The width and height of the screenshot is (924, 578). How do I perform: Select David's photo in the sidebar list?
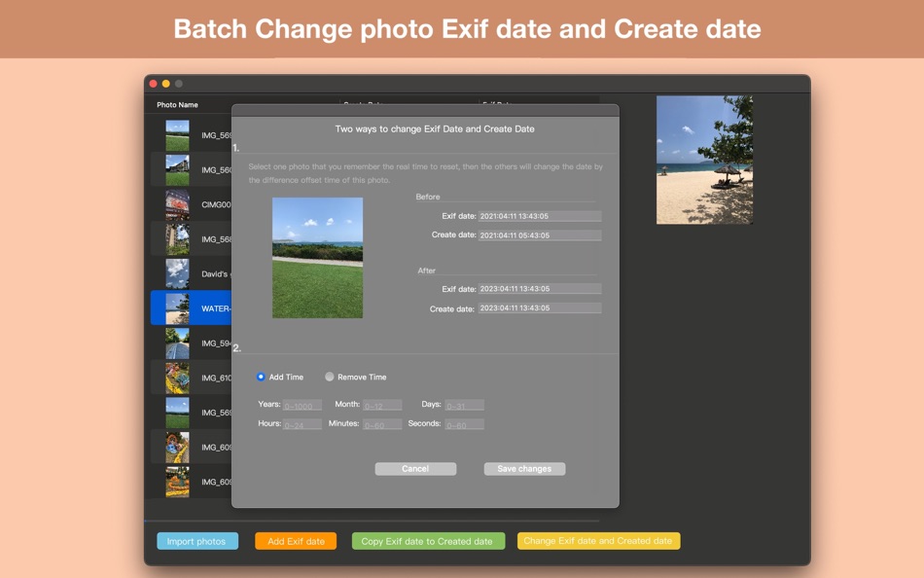pyautogui.click(x=178, y=272)
